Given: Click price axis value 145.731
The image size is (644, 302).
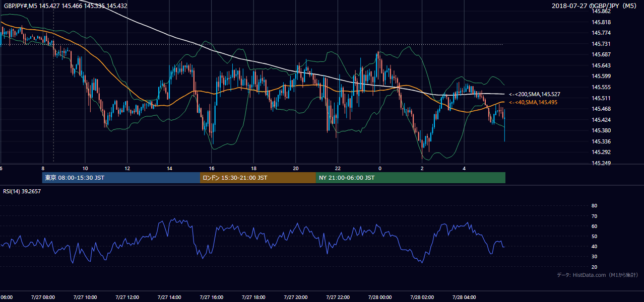Looking at the screenshot, I should coord(601,44).
